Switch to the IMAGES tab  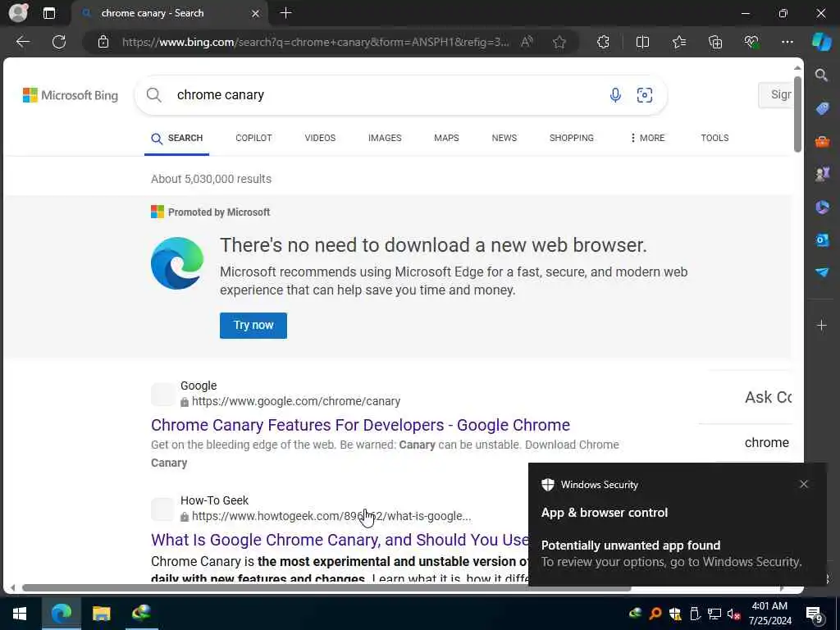point(385,138)
